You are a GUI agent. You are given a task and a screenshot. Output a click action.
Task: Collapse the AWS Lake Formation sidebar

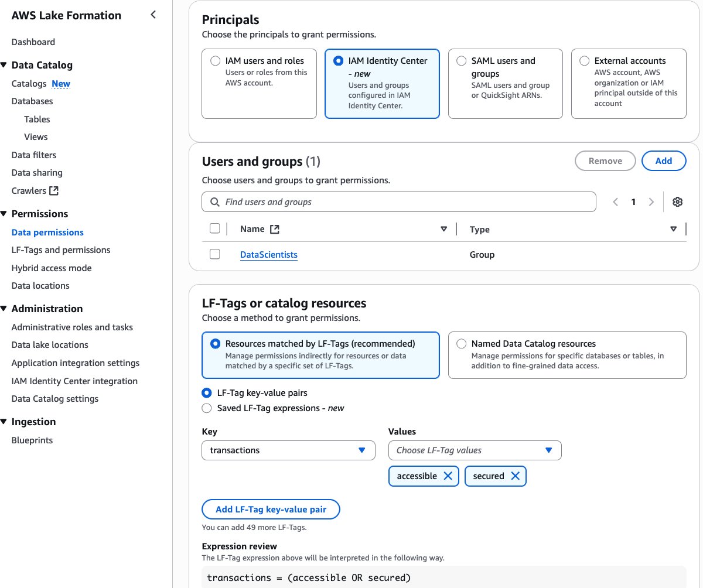tap(153, 15)
